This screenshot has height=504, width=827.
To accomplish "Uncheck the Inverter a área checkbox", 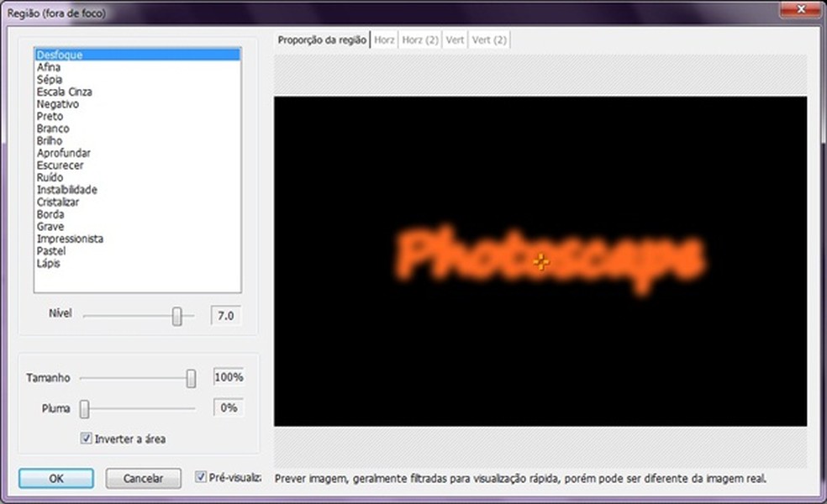I will (86, 438).
